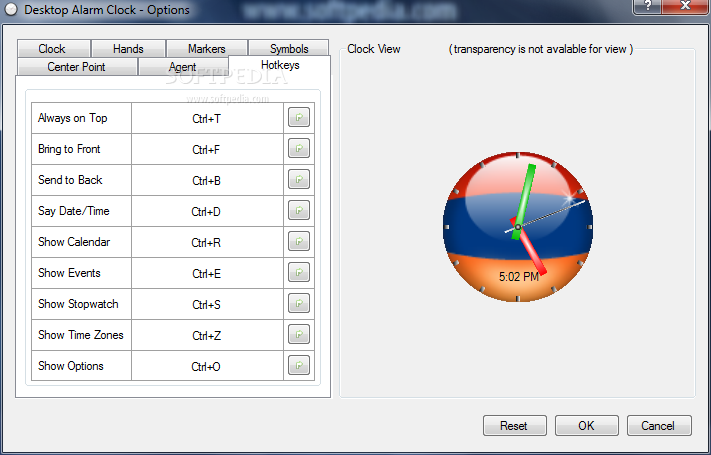The width and height of the screenshot is (711, 455).
Task: Click the edit icon for Show Options hotkey
Action: pyautogui.click(x=299, y=365)
